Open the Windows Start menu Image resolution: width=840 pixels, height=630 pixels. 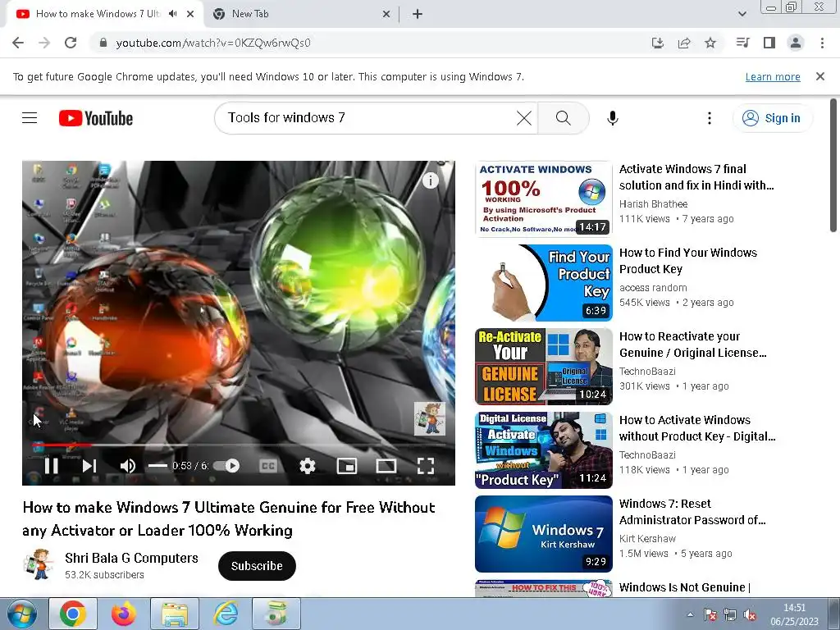(x=21, y=614)
